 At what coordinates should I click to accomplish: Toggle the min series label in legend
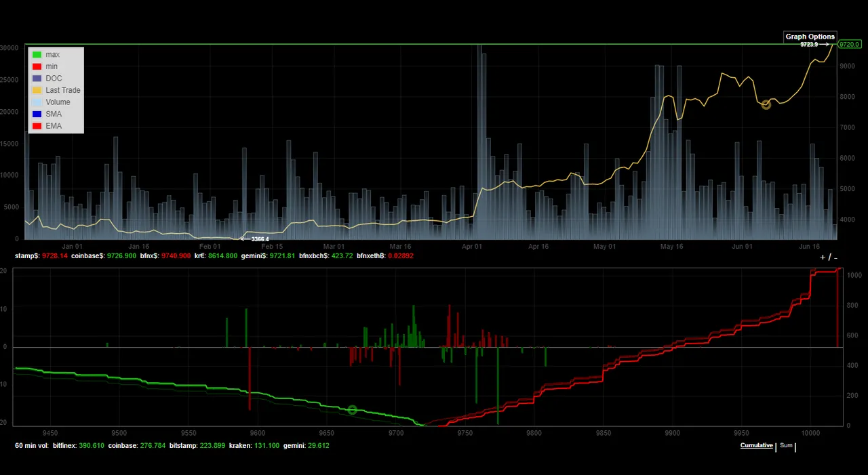tap(52, 66)
